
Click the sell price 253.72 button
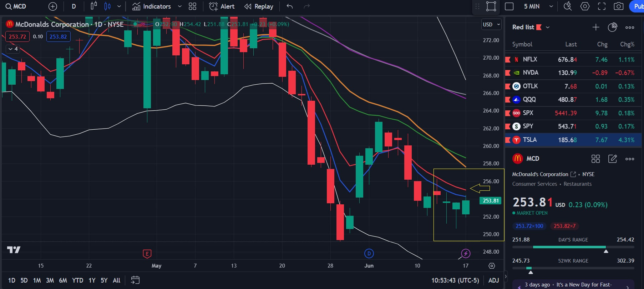(x=17, y=36)
